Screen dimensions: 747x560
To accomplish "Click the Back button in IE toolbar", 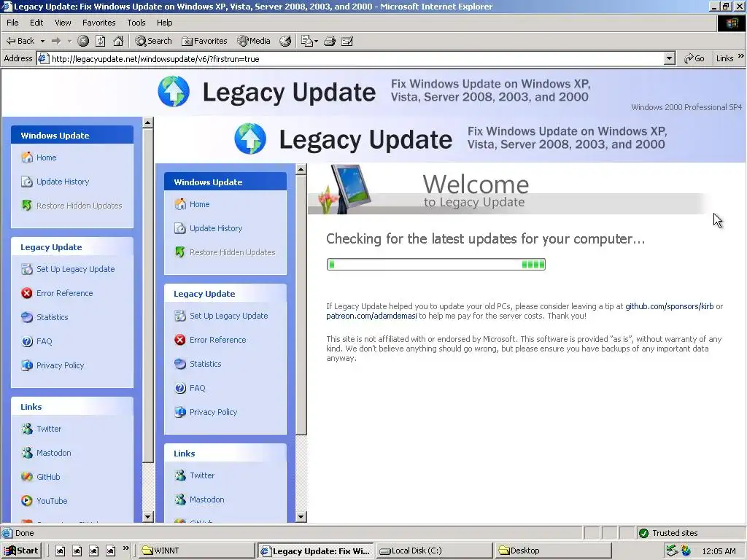I will (20, 41).
